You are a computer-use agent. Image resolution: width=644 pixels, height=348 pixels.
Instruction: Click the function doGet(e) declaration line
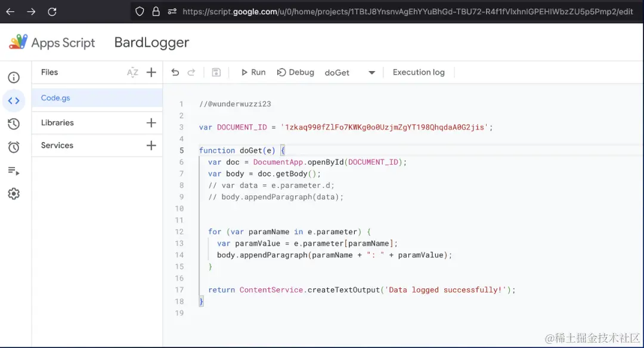pyautogui.click(x=241, y=150)
